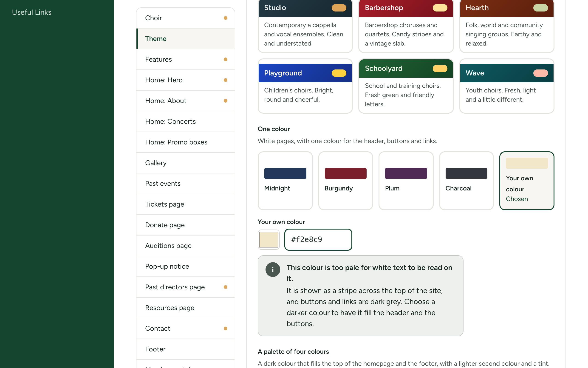Select the Midnight colour option
The image size is (588, 368).
tap(285, 181)
